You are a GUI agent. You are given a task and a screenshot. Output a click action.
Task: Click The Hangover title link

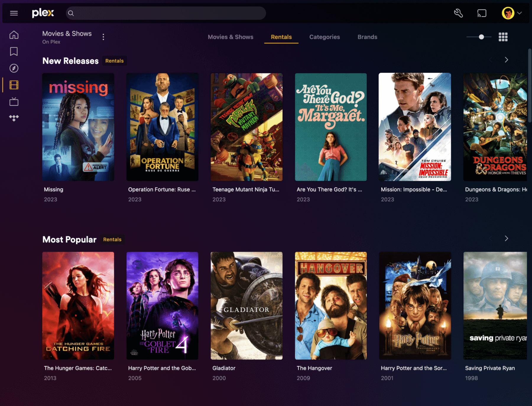314,368
